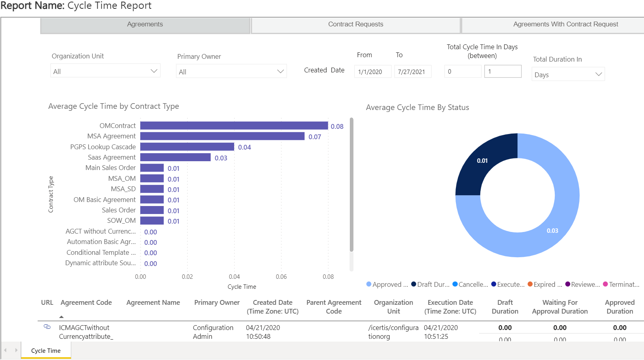Toggle Approved status legend marker
644x360 pixels.
[x=369, y=284]
